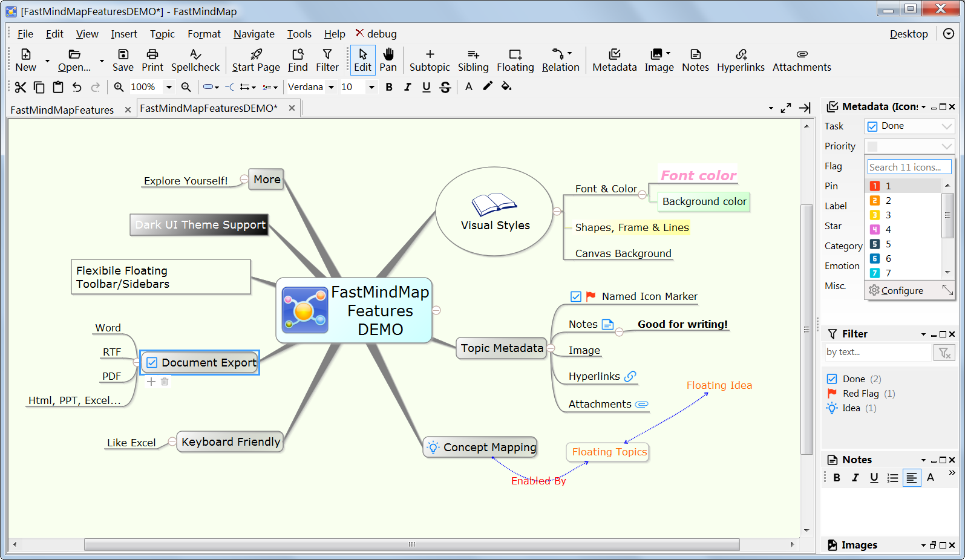
Task: Create a New mind map
Action: pos(25,60)
